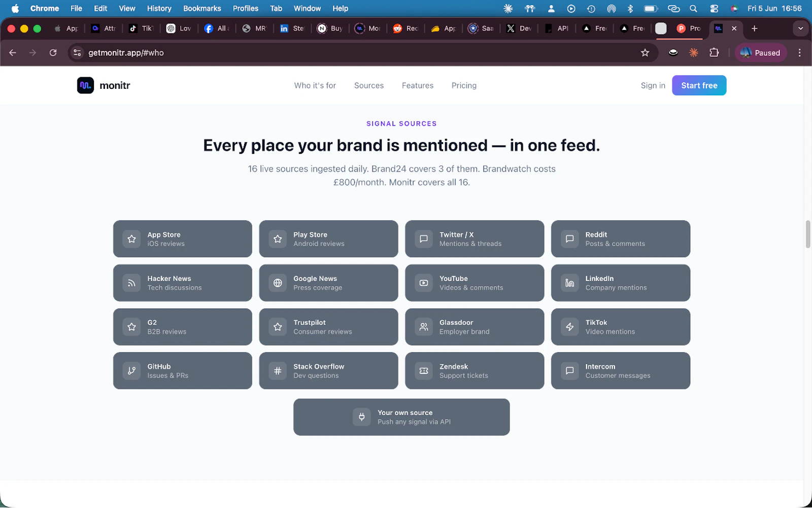Click the LinkedIn source icon
The image size is (812, 508).
click(x=569, y=283)
